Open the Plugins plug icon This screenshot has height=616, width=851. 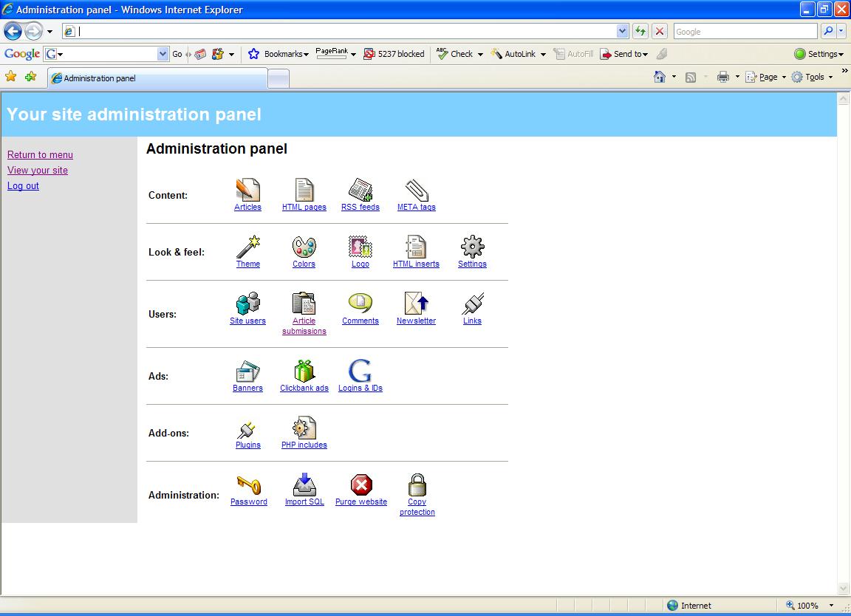click(247, 430)
